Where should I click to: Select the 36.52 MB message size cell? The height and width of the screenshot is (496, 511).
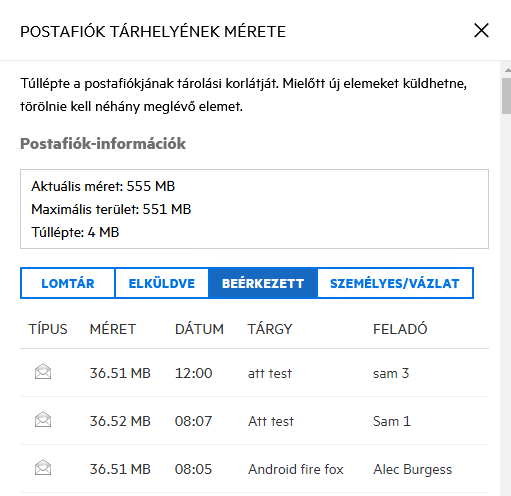tap(120, 421)
